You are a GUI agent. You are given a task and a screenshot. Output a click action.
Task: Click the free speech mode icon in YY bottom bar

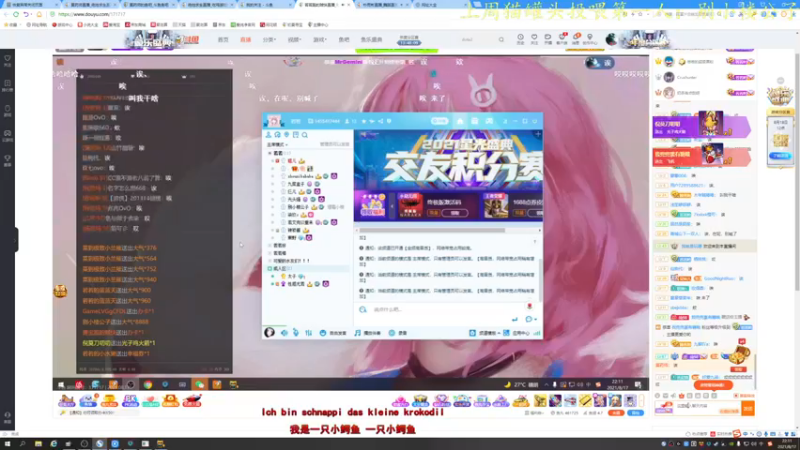click(322, 333)
